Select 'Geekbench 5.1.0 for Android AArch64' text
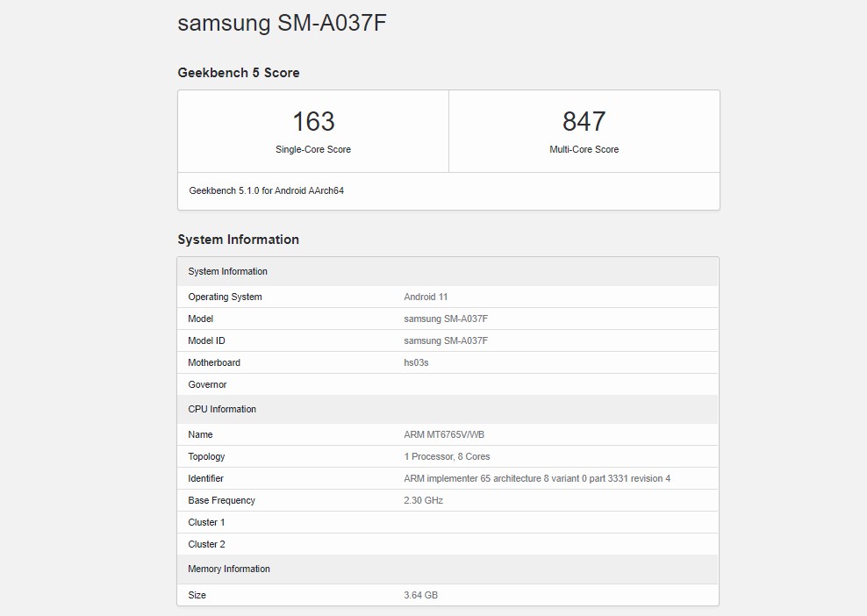The width and height of the screenshot is (867, 616). tap(267, 190)
